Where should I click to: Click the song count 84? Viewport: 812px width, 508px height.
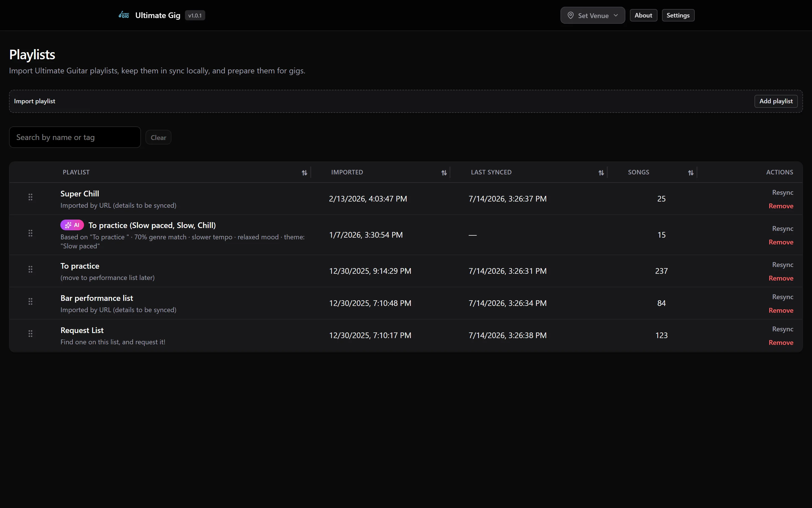click(661, 303)
